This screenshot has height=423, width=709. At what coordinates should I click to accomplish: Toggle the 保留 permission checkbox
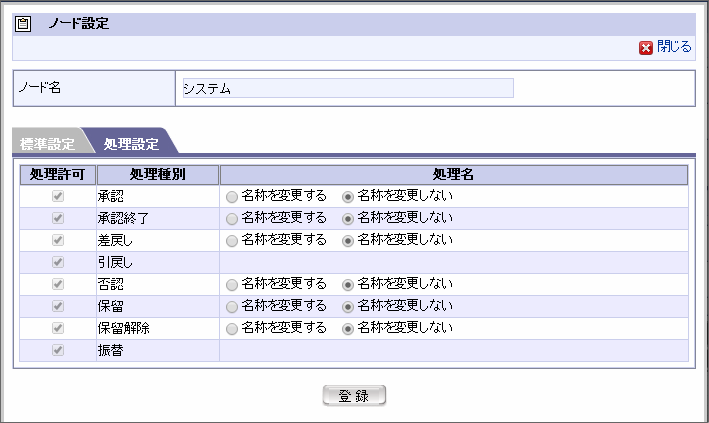[58, 306]
